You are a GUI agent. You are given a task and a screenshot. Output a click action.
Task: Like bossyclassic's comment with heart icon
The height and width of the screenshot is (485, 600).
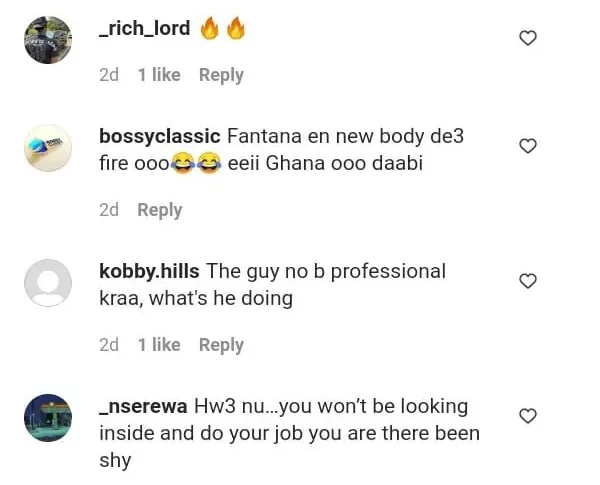tap(528, 146)
